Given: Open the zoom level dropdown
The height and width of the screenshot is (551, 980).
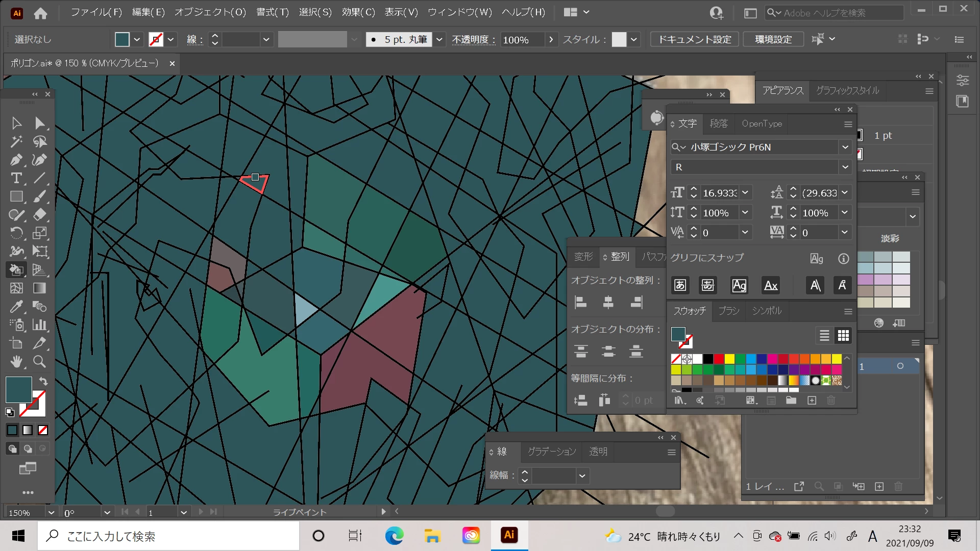Looking at the screenshot, I should coord(51,512).
